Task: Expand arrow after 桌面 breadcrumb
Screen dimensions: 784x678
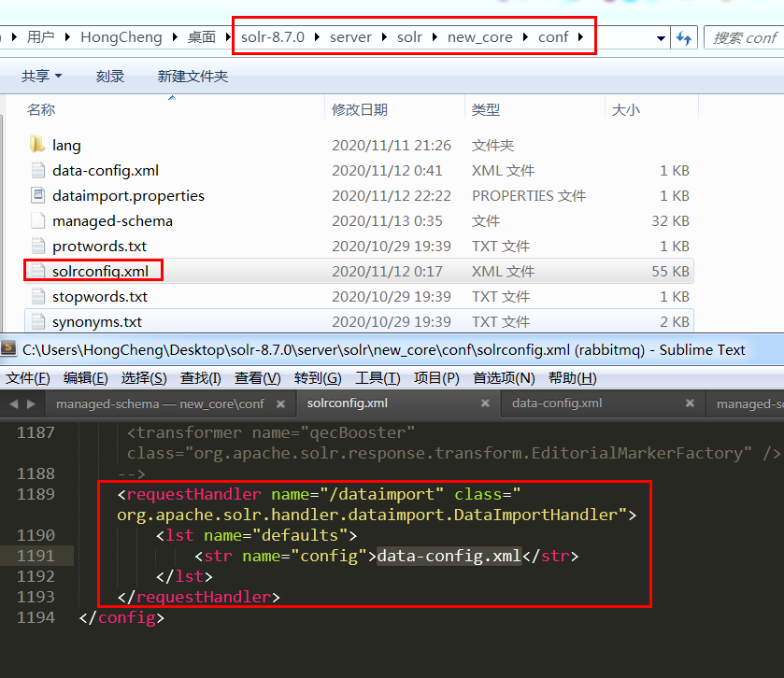Action: click(x=228, y=37)
